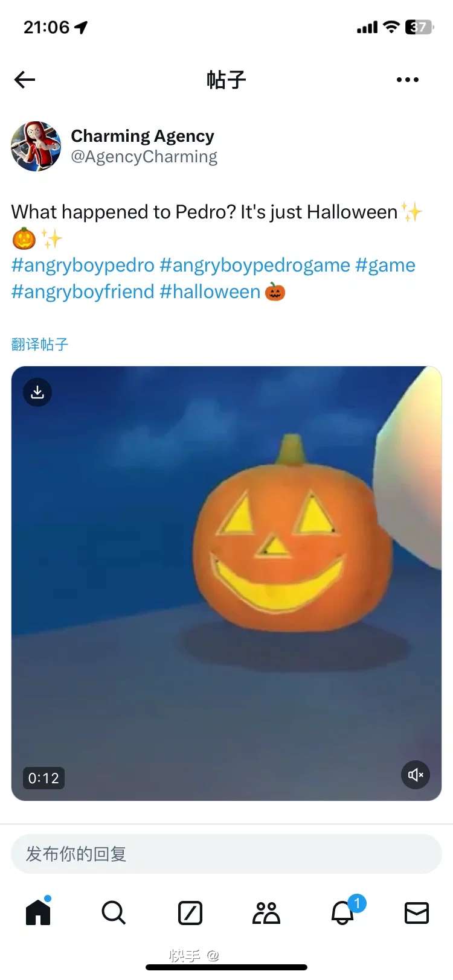
Task: Open the Grok slash icon tab
Action: pyautogui.click(x=190, y=912)
